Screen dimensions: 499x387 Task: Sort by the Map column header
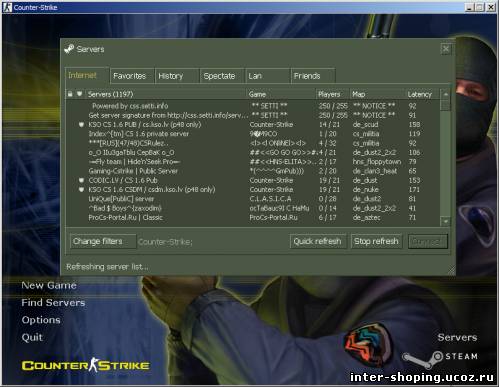tap(377, 94)
